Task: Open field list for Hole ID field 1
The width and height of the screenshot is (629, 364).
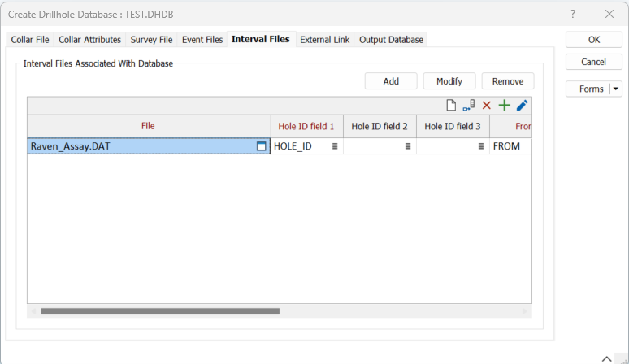Action: pos(335,146)
